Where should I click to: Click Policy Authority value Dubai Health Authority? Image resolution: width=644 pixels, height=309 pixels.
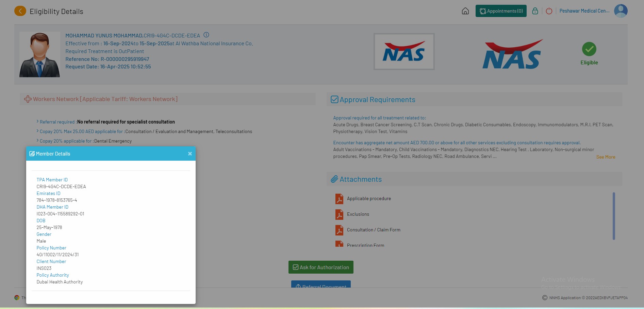point(60,282)
